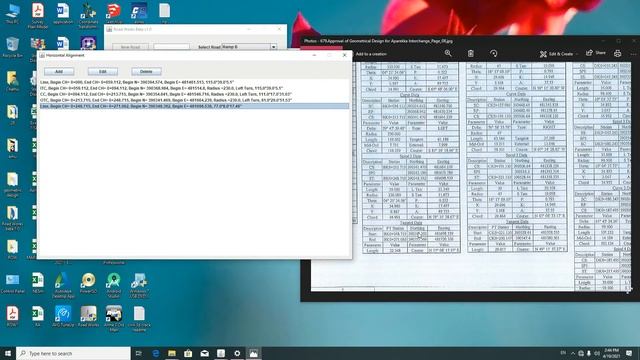Open the Windows 7 USB DVD tool shortcut
This screenshot has width=640, height=360.
[x=139, y=285]
